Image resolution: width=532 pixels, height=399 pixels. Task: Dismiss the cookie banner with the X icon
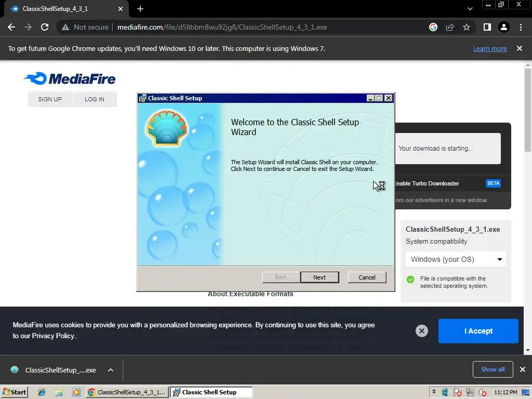[x=422, y=331]
